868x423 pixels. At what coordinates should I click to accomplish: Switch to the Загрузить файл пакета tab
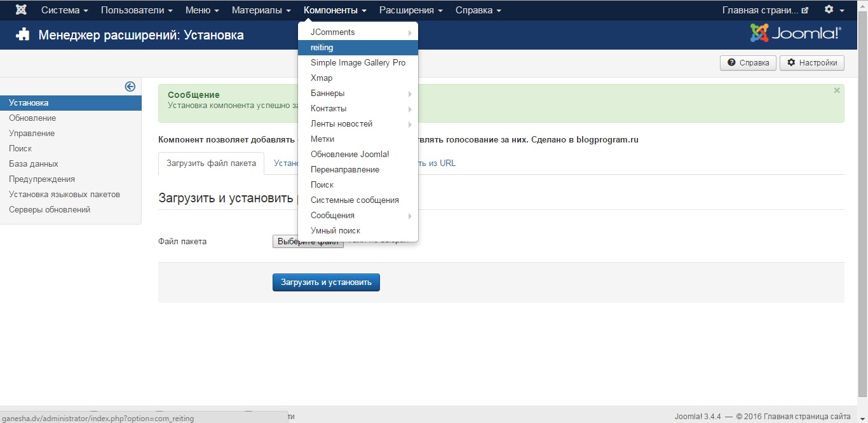(x=210, y=163)
